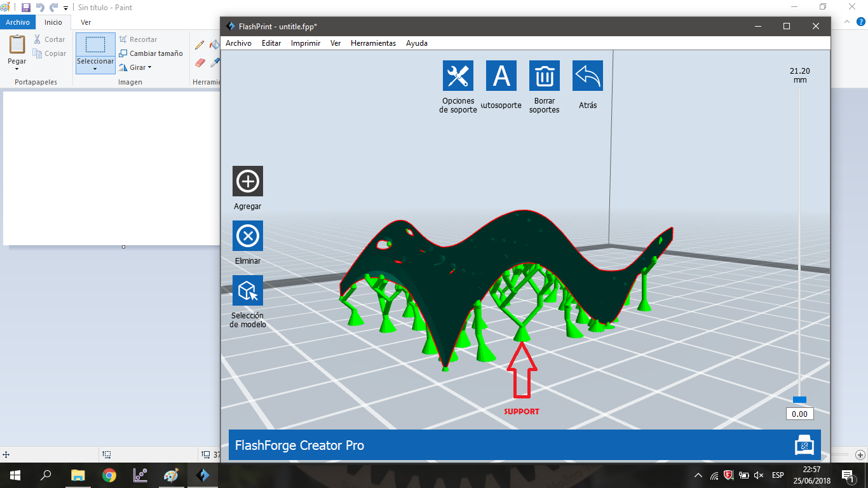
Task: Select the Fill bucket tool in Paint
Action: [x=215, y=45]
